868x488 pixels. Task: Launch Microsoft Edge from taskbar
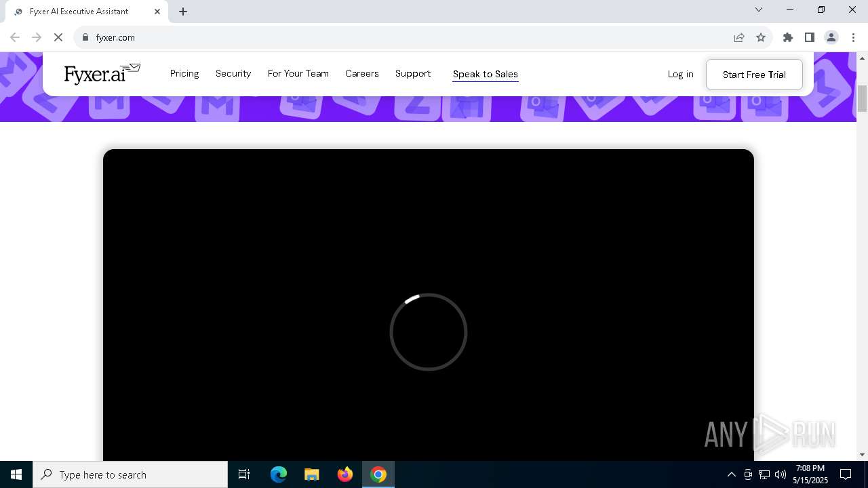click(x=279, y=474)
